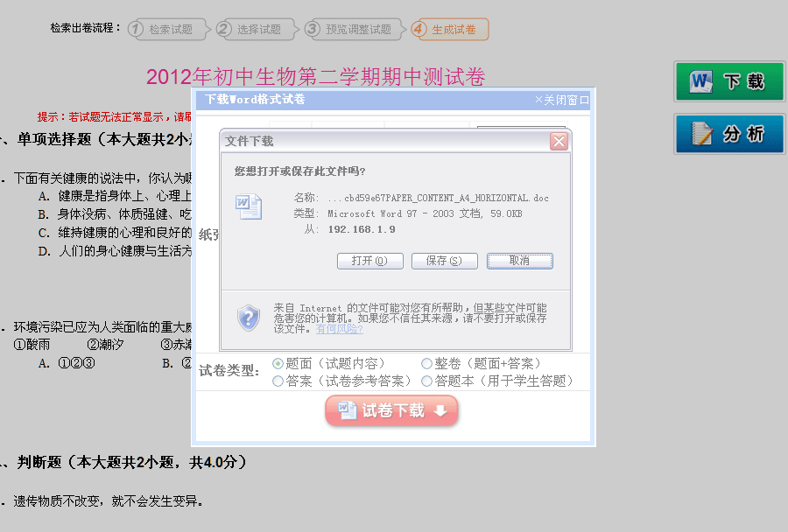The height and width of the screenshot is (532, 788).
Task: Click the 保存(S) button
Action: point(444,261)
